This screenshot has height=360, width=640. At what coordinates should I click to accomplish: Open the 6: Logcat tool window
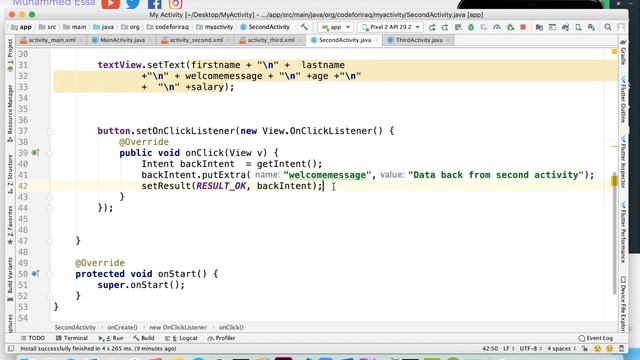(181, 338)
